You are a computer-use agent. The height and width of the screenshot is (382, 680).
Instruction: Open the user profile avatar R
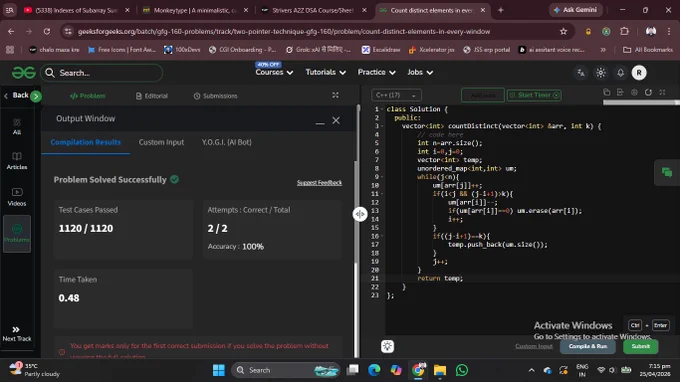[x=639, y=73]
